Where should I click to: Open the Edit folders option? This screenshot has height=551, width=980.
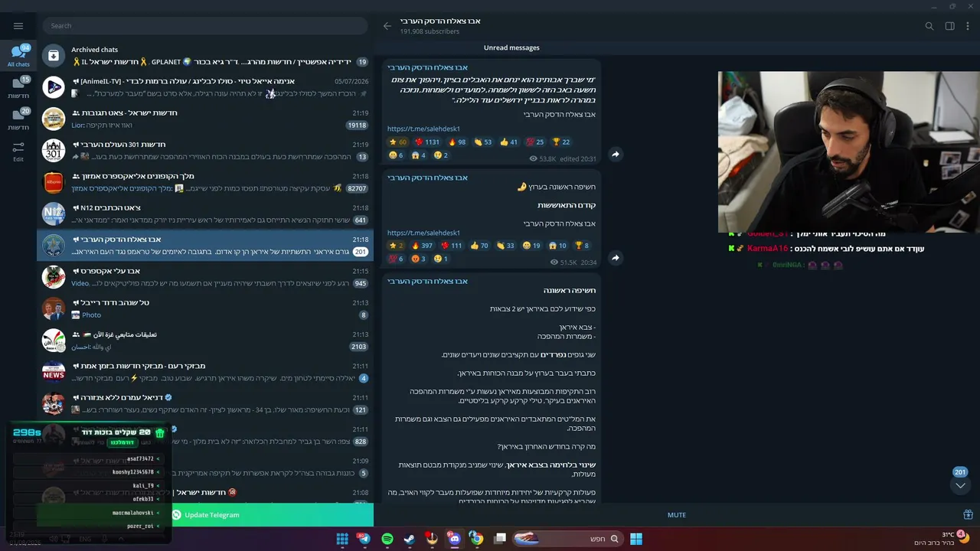18,151
